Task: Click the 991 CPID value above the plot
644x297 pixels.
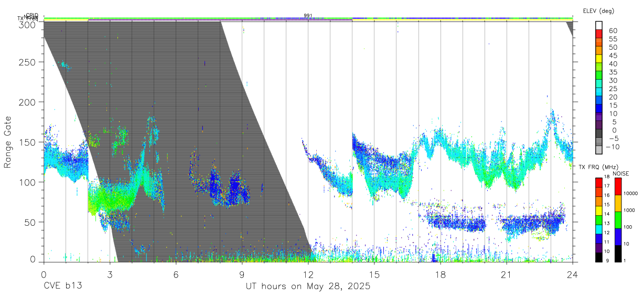Action: (x=308, y=16)
